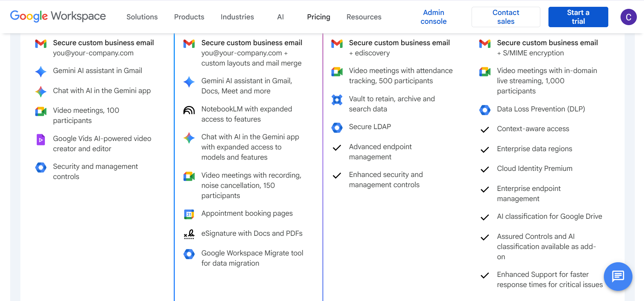Image resolution: width=644 pixels, height=301 pixels.
Task: Click Gmail icon beside you@your-company.com
Action: tap(41, 43)
